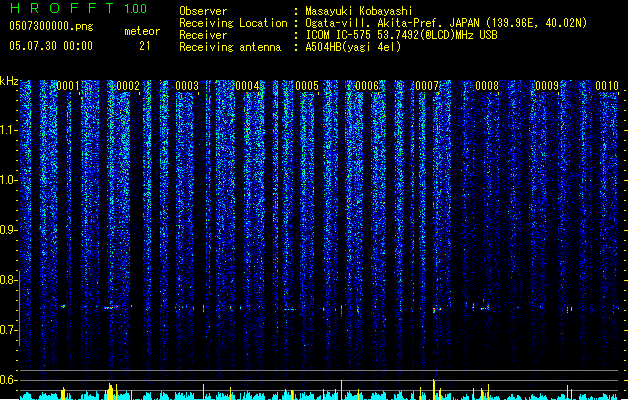Click the red meteor echo under marker 0007

(434, 310)
